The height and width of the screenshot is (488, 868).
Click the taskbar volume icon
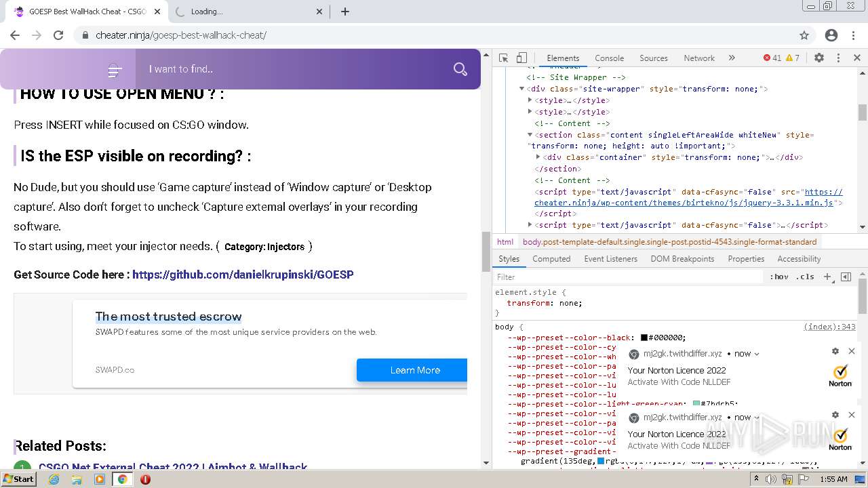pos(772,479)
